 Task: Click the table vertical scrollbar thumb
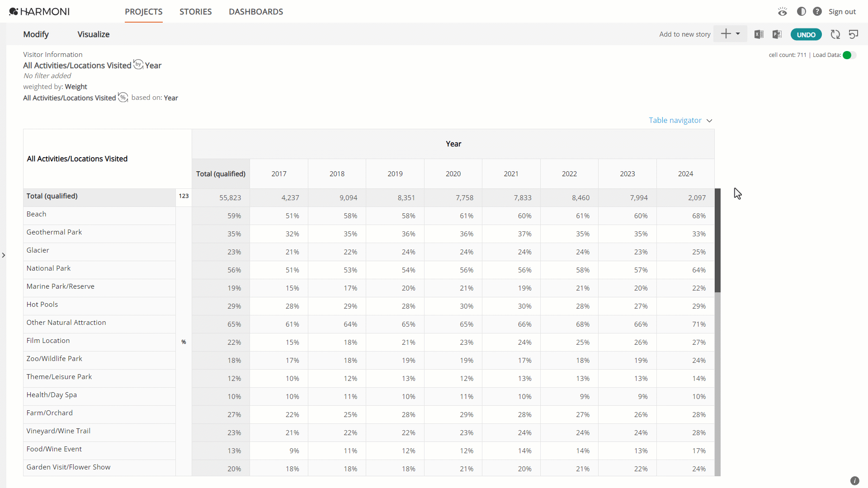(717, 240)
